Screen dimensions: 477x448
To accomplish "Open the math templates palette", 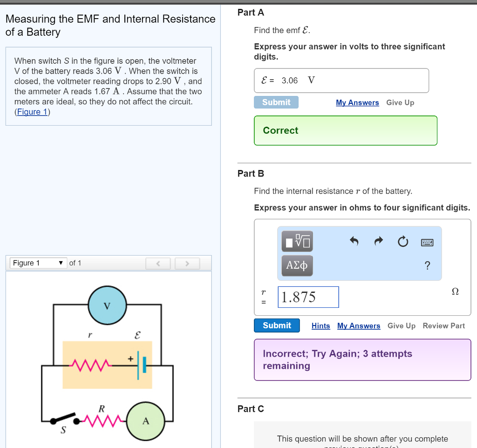I will 297,241.
